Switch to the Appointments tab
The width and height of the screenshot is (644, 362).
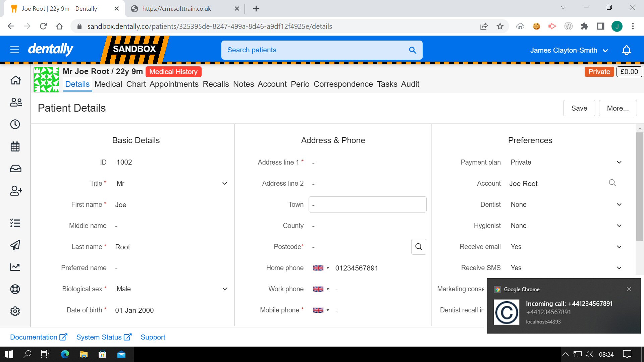point(174,84)
